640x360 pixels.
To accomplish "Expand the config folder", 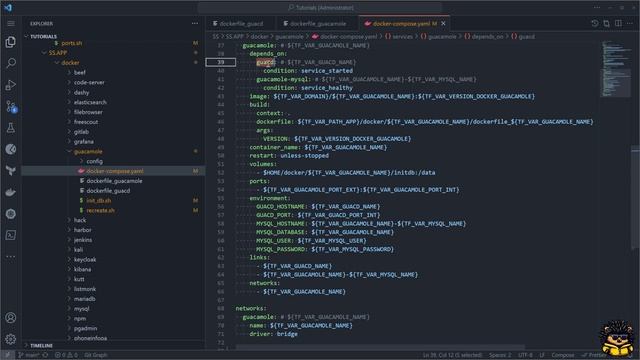I will tap(82, 161).
